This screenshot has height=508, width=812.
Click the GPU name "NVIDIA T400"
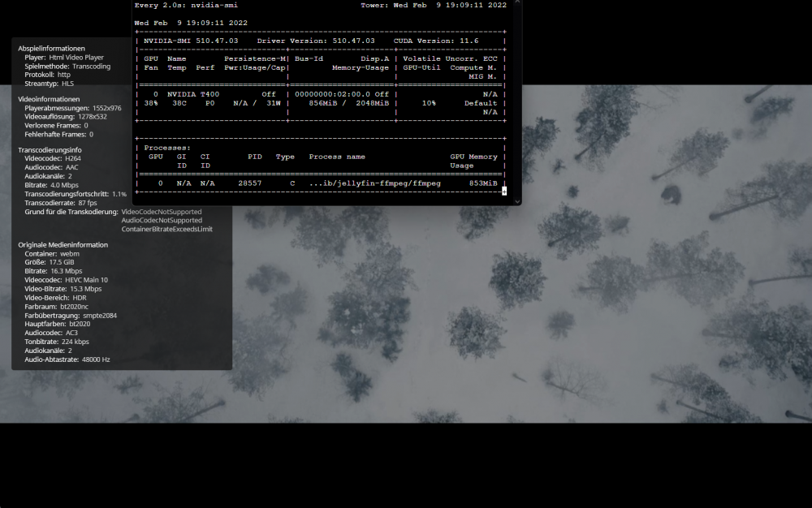click(x=193, y=94)
